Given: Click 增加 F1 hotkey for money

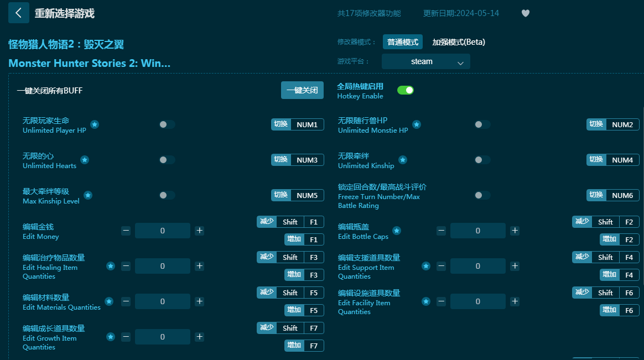Looking at the screenshot, I should tap(304, 239).
